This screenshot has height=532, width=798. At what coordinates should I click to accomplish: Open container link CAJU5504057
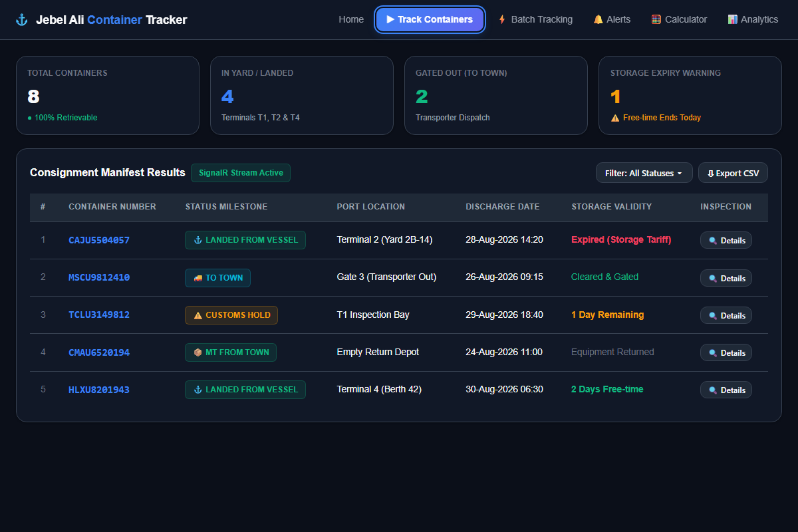click(99, 240)
